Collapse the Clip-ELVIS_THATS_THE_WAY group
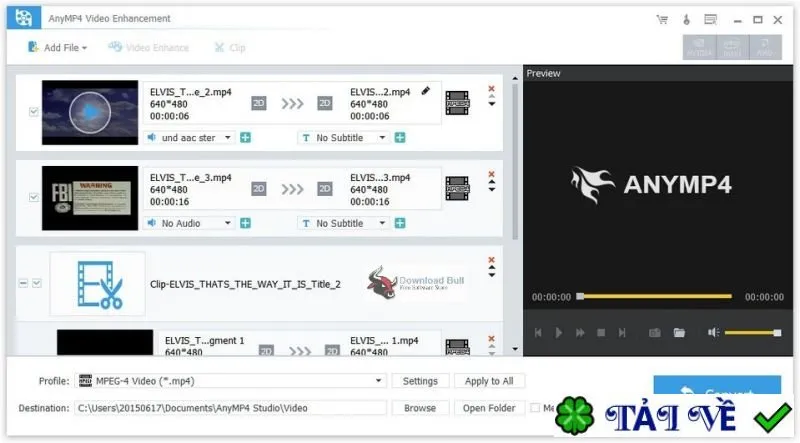Image resolution: width=800 pixels, height=443 pixels. 23,283
